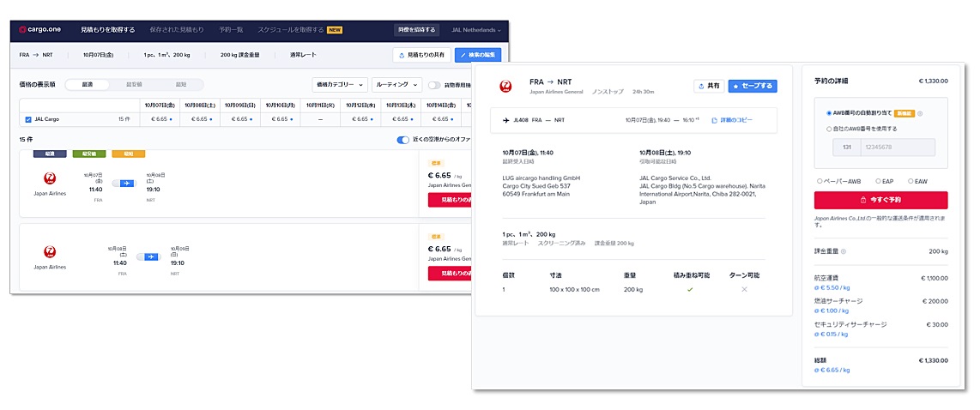Click € 6.65 price under 10月13日(木)
This screenshot has height=410, width=980.
coord(401,118)
